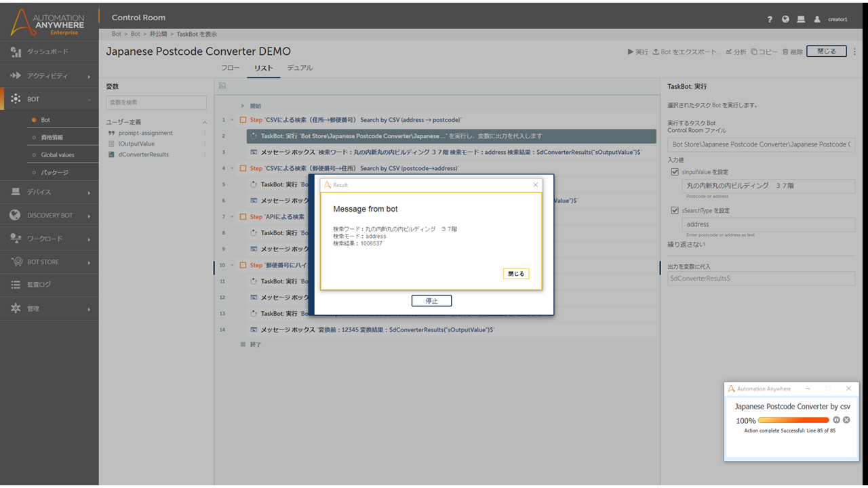868x488 pixels.
Task: Click the $dConverterResults$ output variable field
Action: pyautogui.click(x=762, y=279)
